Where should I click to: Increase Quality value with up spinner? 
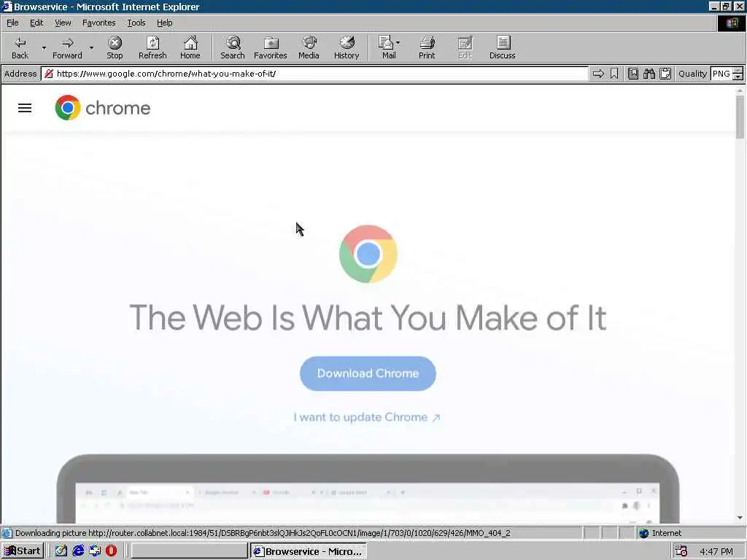(x=738, y=71)
